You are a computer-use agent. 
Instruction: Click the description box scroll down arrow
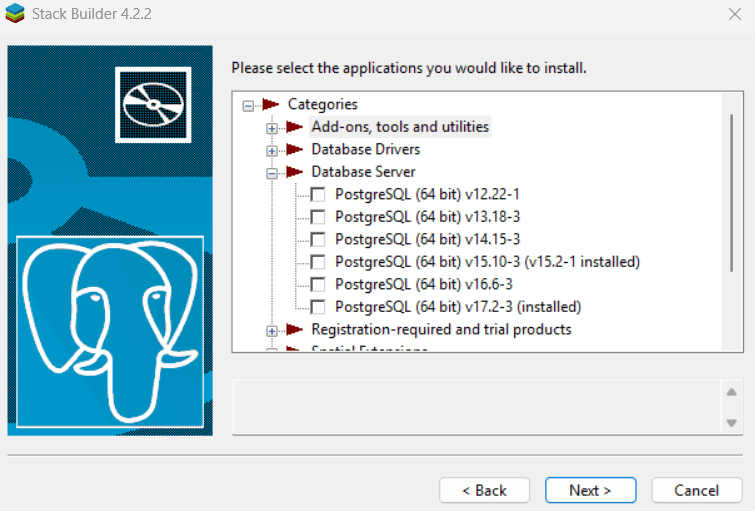731,423
